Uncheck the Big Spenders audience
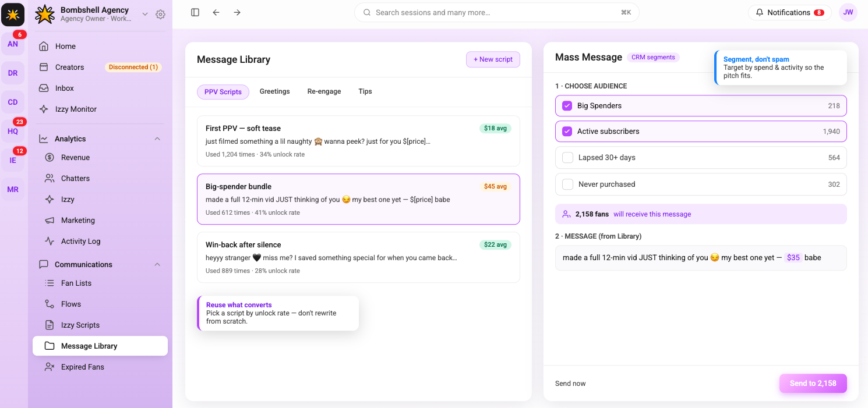The image size is (868, 408). click(x=567, y=106)
